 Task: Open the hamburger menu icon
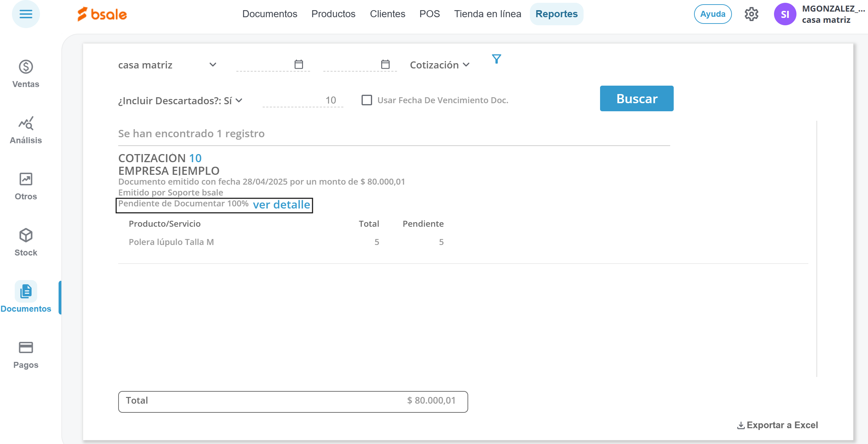[26, 14]
